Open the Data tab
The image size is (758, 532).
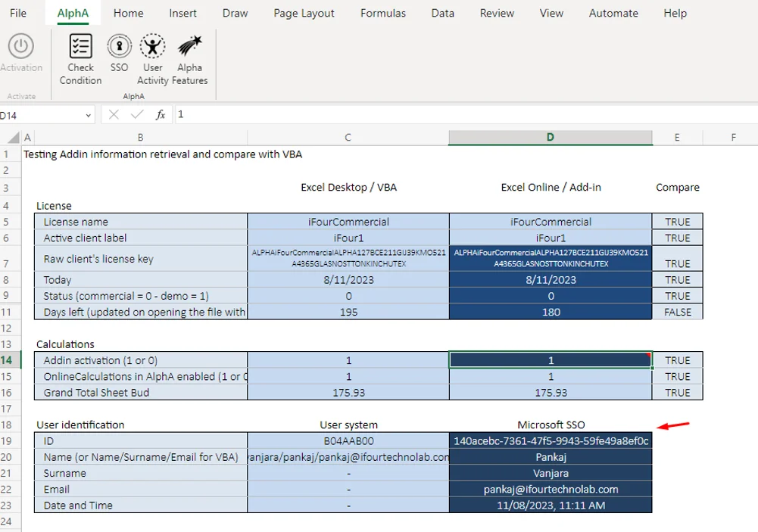point(443,13)
